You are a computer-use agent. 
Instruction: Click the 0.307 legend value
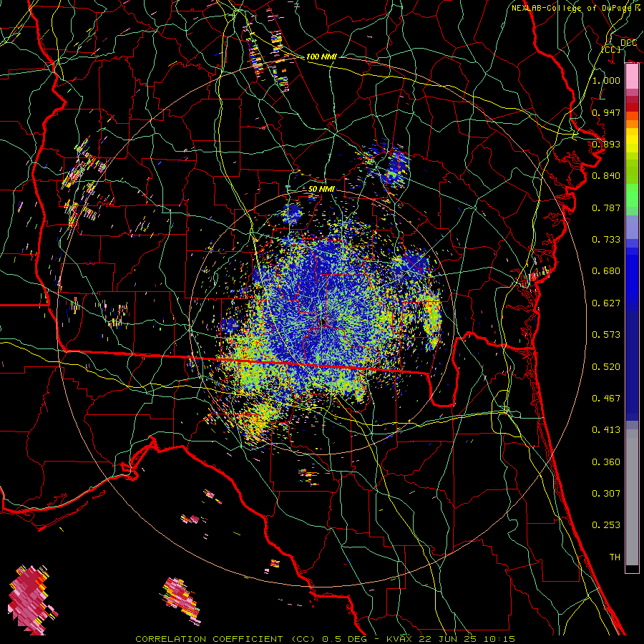[606, 494]
